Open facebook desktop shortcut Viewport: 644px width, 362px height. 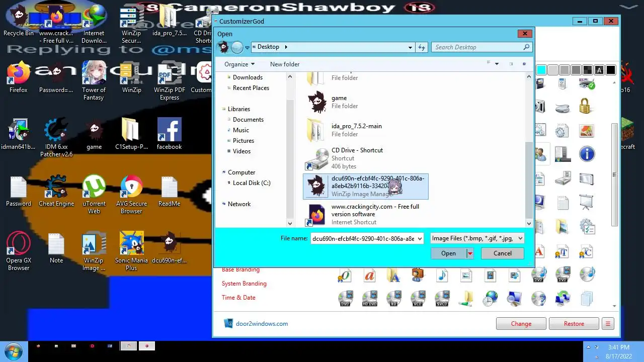(169, 135)
